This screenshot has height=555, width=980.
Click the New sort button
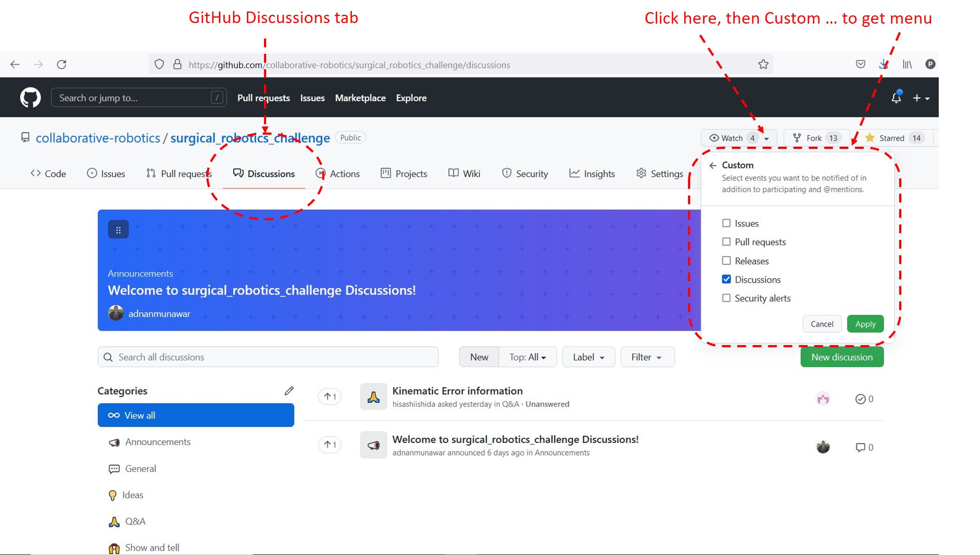tap(479, 357)
